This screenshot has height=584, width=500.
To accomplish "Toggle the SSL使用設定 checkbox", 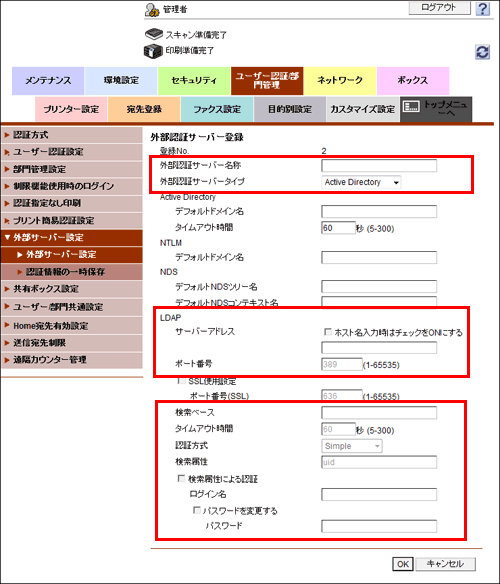I will point(181,381).
